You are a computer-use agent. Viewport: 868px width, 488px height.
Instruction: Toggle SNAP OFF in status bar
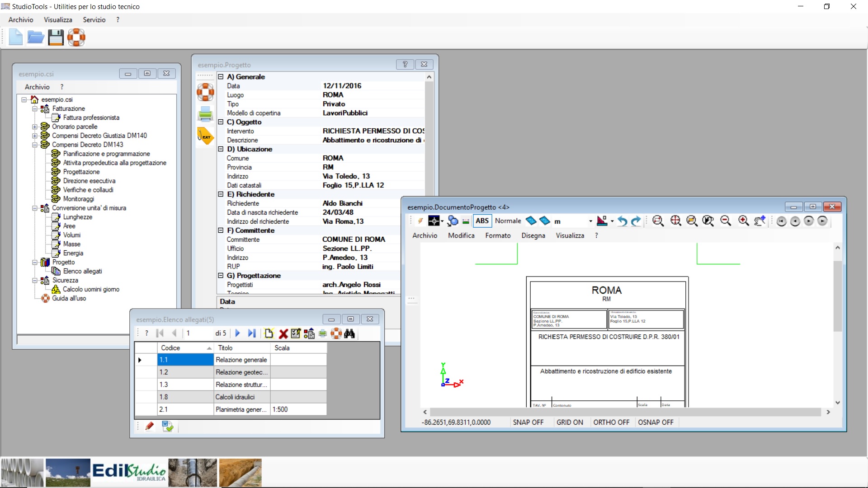[x=528, y=422]
